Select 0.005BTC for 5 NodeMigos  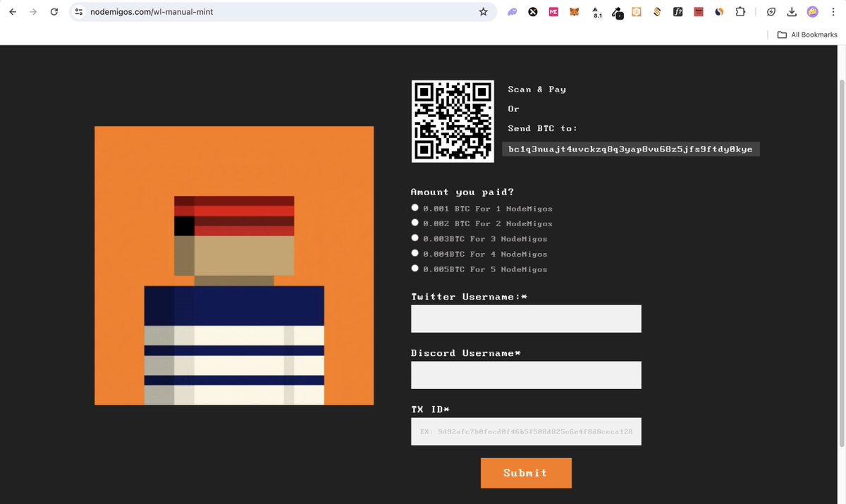(x=415, y=268)
